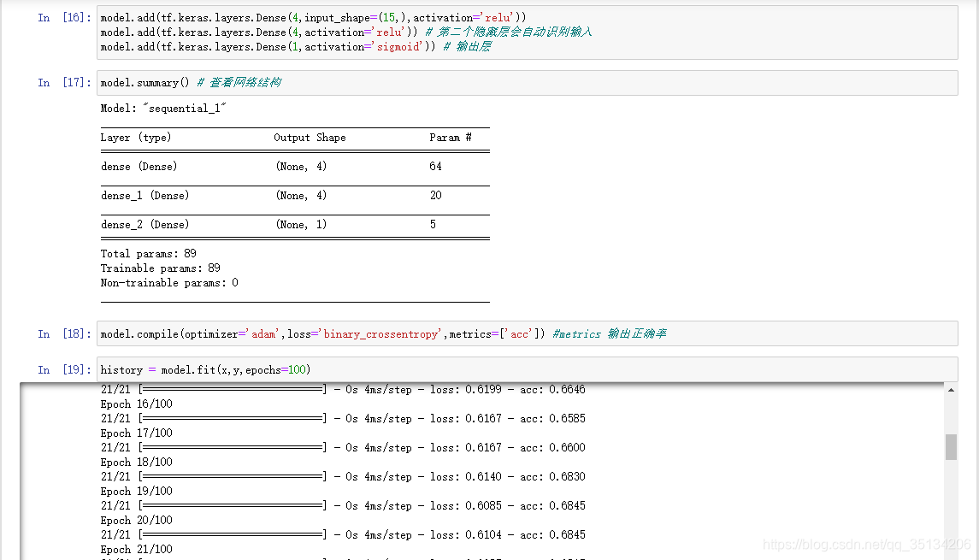Click the Trainable params: 89 line
Image resolution: width=979 pixels, height=560 pixels.
[x=161, y=268]
